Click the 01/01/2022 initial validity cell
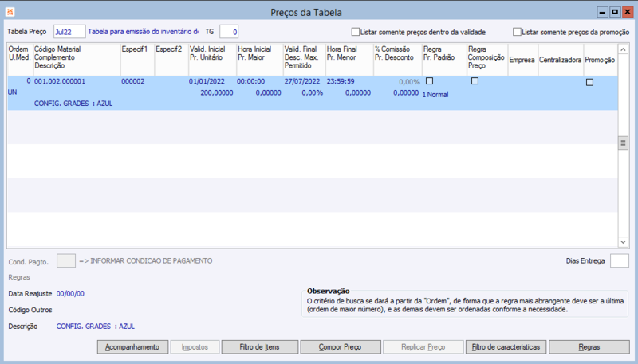638x364 pixels. pos(207,81)
